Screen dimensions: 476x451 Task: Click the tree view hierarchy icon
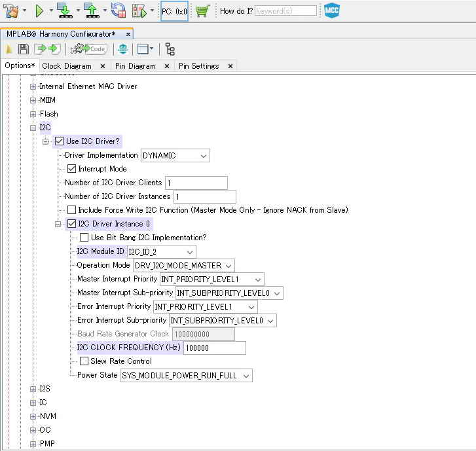point(170,49)
